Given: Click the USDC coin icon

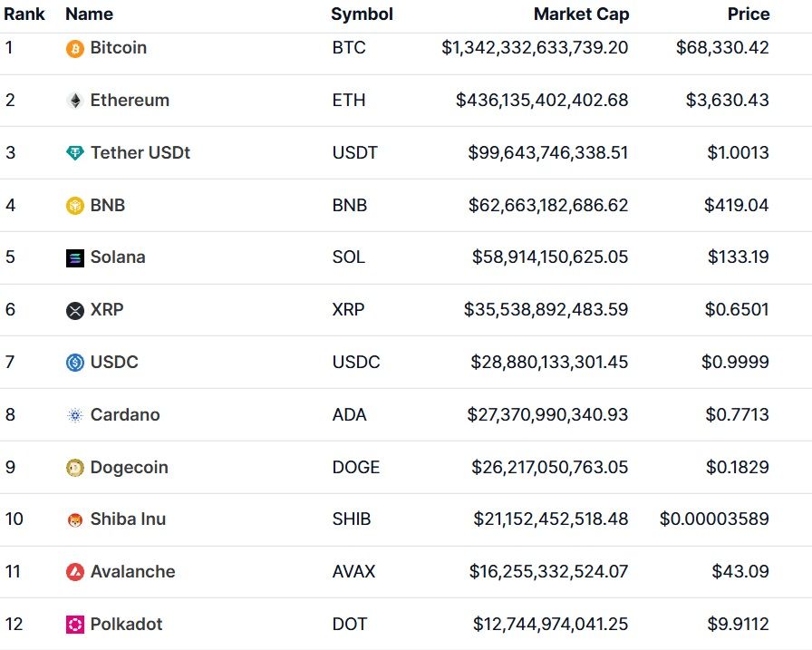Looking at the screenshot, I should pos(75,363).
